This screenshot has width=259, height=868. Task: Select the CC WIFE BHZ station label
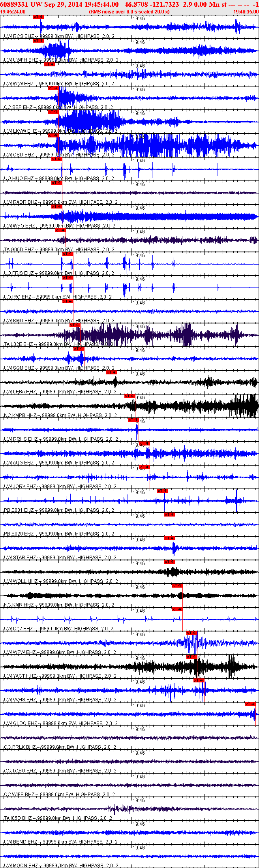(20, 795)
